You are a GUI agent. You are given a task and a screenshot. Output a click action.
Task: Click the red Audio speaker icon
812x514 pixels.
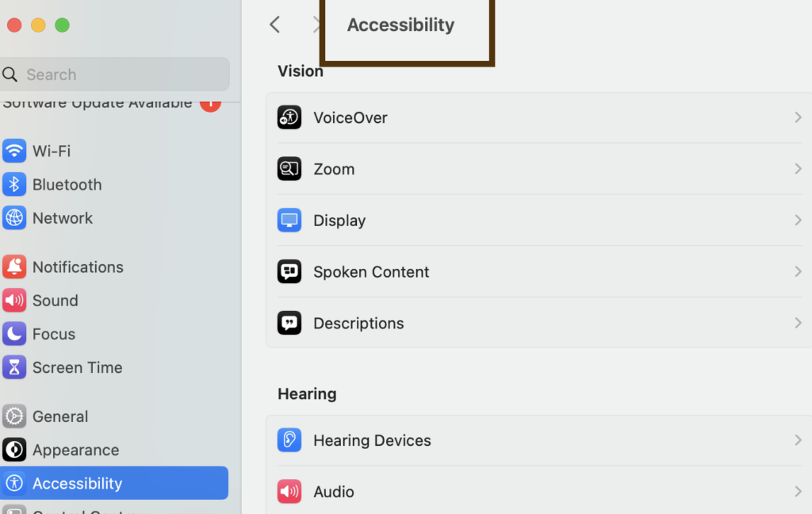click(289, 492)
